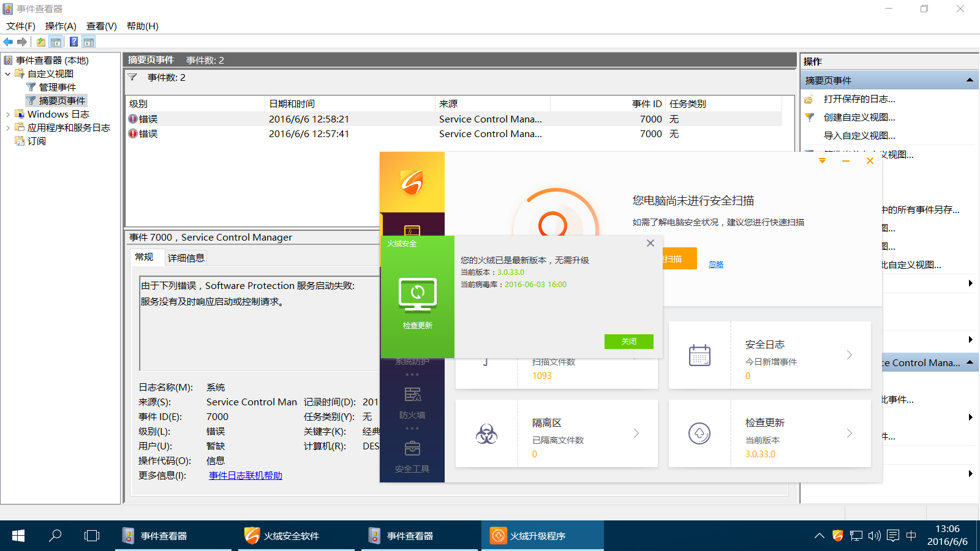Collapse the 摘要页事件 section in Actions pane
This screenshot has height=551, width=980.
(x=970, y=80)
